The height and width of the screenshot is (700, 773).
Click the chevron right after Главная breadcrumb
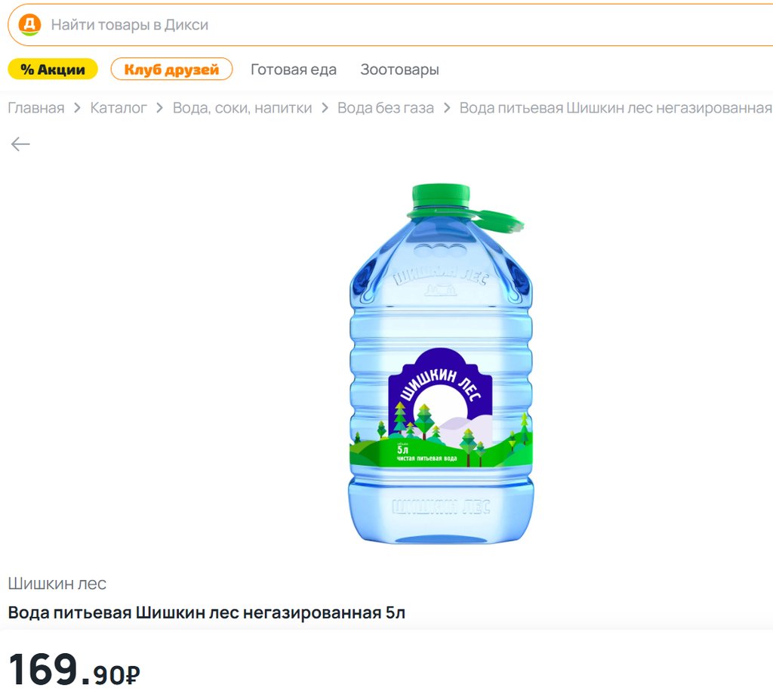(77, 108)
